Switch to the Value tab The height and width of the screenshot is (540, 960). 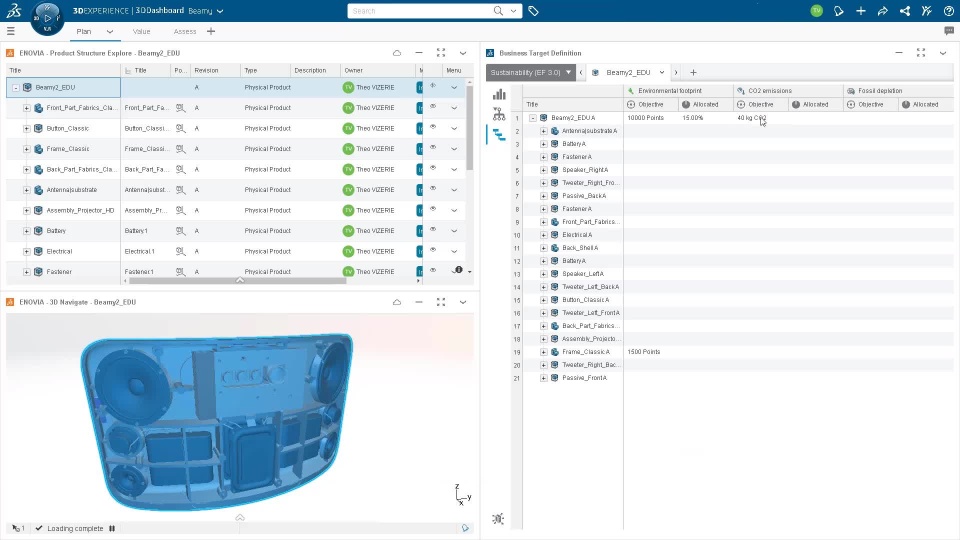(141, 31)
